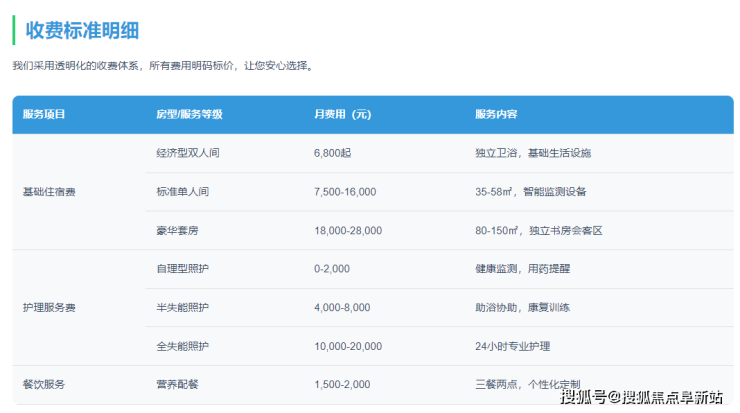
Task: Select the 服务内容 column header
Action: coord(496,115)
